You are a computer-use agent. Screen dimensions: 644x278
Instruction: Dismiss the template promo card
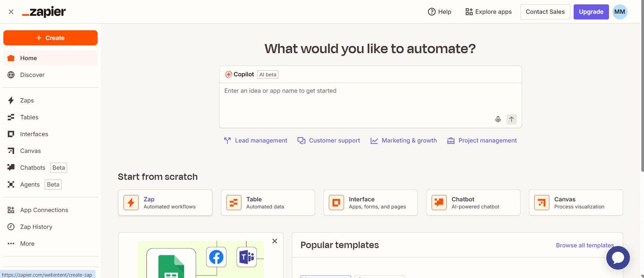click(275, 241)
